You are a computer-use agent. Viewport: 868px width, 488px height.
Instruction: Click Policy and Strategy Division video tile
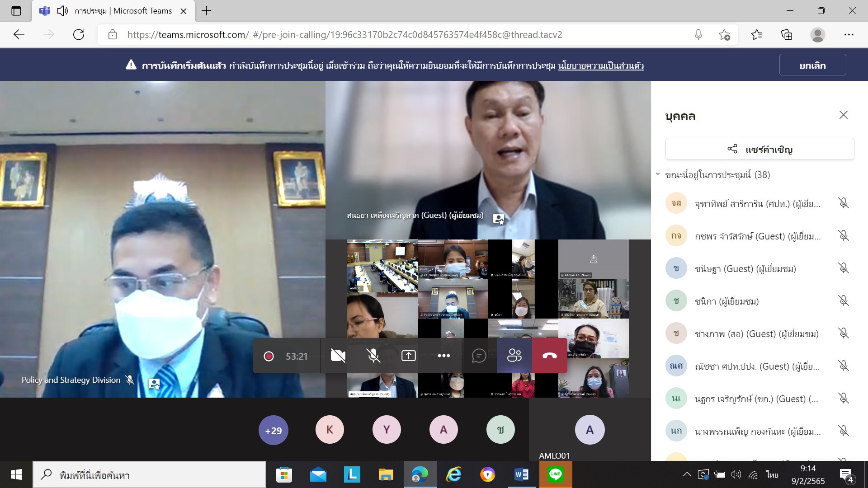click(163, 239)
